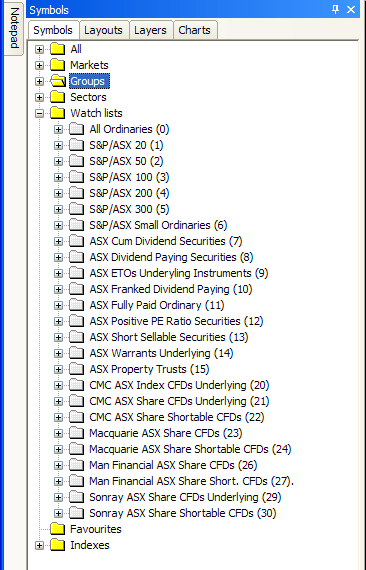This screenshot has height=570, width=366.
Task: Collapse the Watch lists tree node
Action: [x=39, y=113]
